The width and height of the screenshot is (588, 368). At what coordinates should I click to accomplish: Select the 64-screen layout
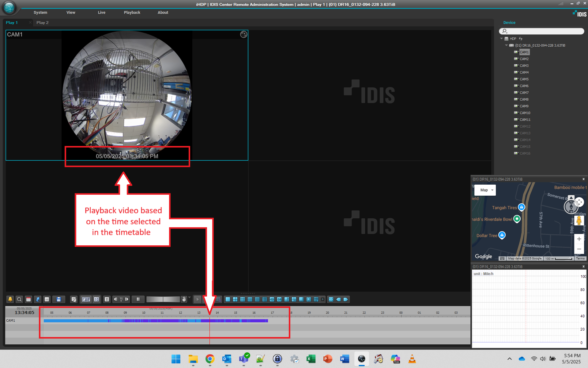click(279, 299)
